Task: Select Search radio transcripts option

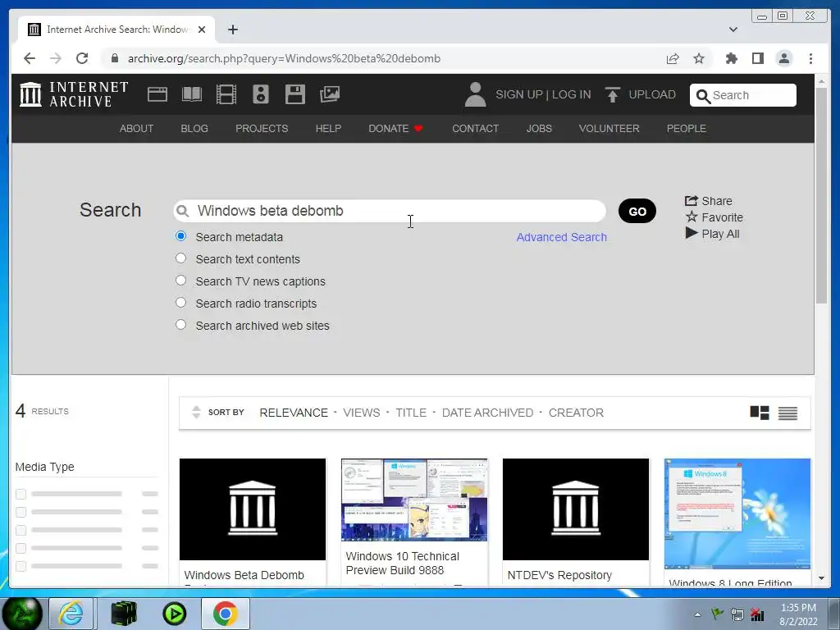Action: coord(181,303)
